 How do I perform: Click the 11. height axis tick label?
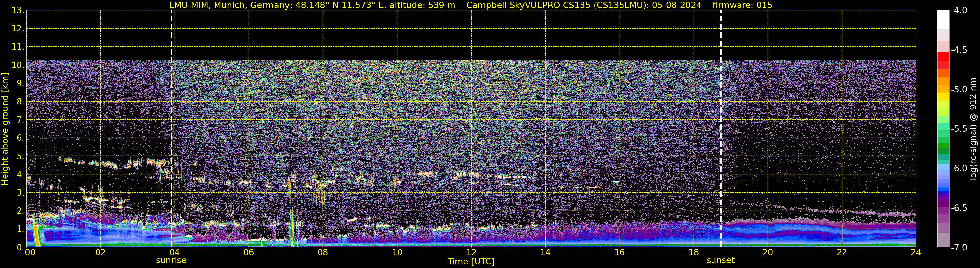click(18, 47)
